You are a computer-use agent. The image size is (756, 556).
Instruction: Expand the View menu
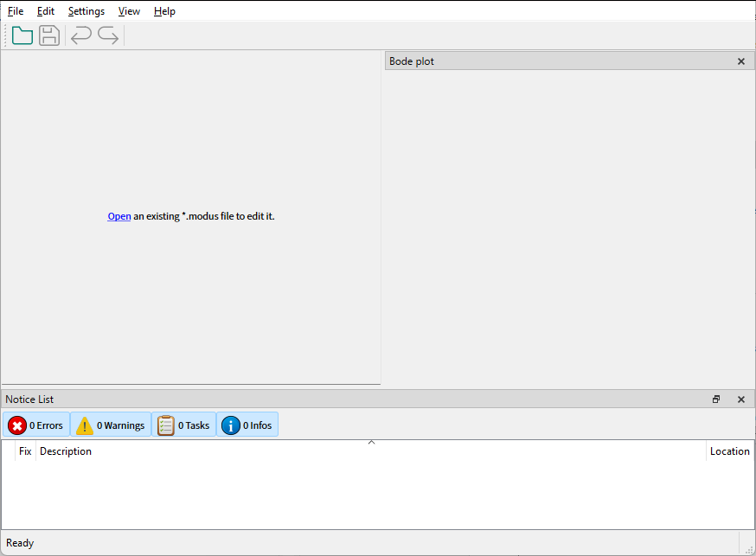tap(129, 11)
